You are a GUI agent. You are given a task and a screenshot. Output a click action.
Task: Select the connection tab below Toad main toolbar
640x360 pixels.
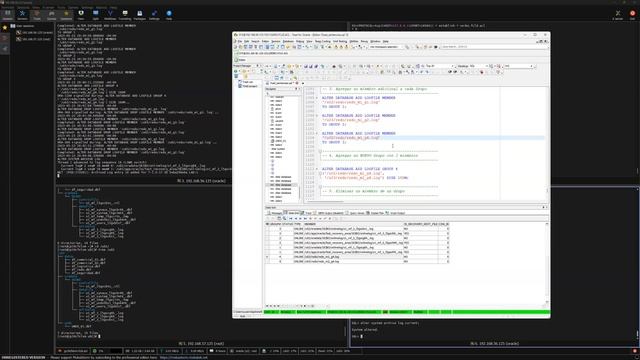click(262, 53)
